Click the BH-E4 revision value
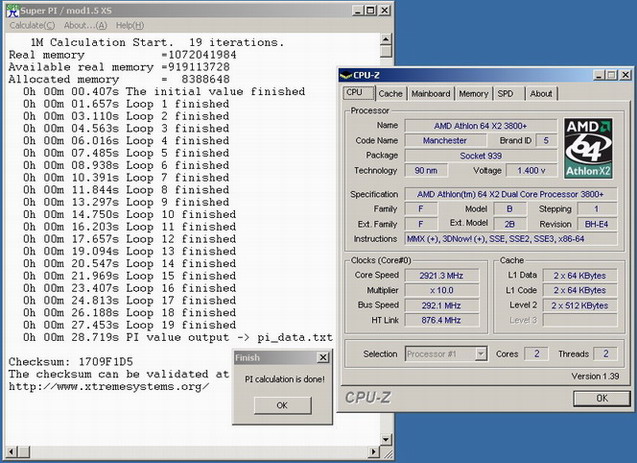The width and height of the screenshot is (637, 463). pyautogui.click(x=596, y=224)
